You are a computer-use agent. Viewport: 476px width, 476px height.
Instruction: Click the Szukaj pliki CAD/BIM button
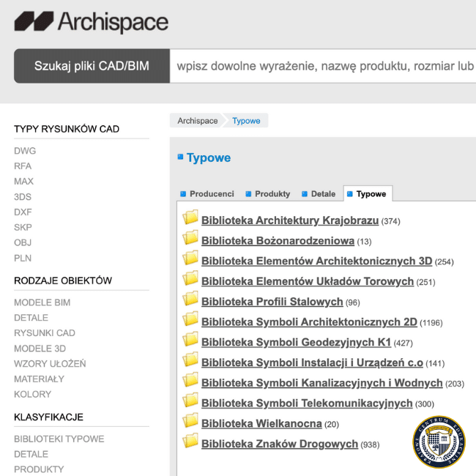click(x=92, y=66)
